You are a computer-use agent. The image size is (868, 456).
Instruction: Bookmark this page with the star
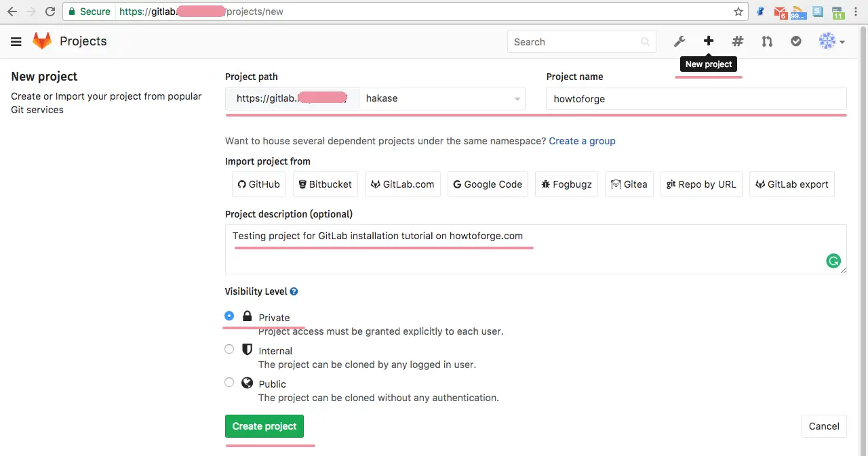click(738, 12)
